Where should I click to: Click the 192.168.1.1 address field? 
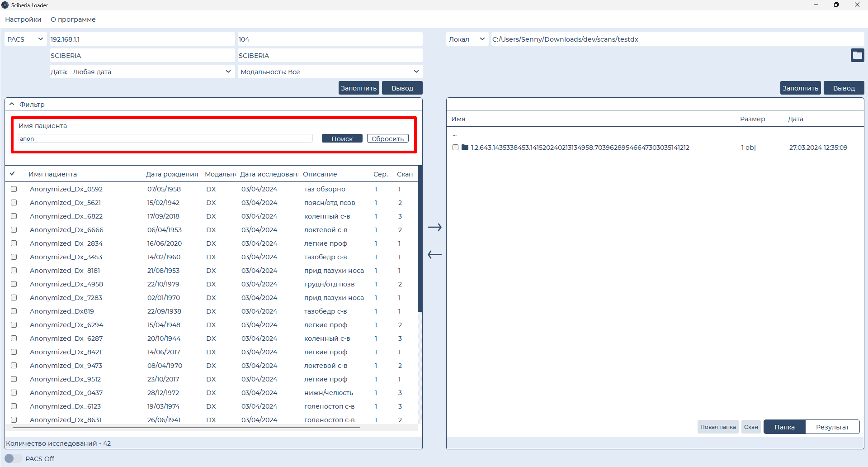tap(142, 39)
